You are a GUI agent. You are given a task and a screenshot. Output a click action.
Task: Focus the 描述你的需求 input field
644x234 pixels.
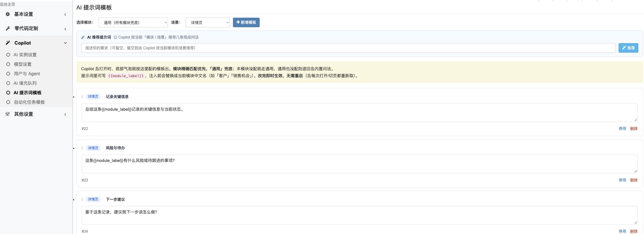click(348, 48)
